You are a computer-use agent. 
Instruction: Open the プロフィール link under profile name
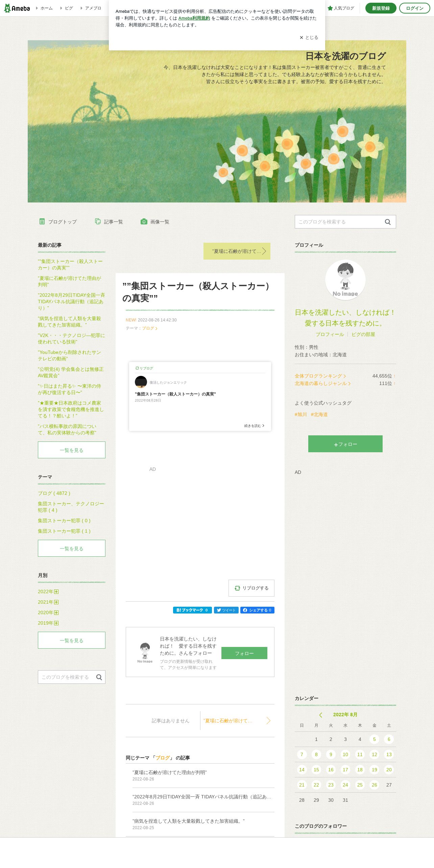[330, 334]
